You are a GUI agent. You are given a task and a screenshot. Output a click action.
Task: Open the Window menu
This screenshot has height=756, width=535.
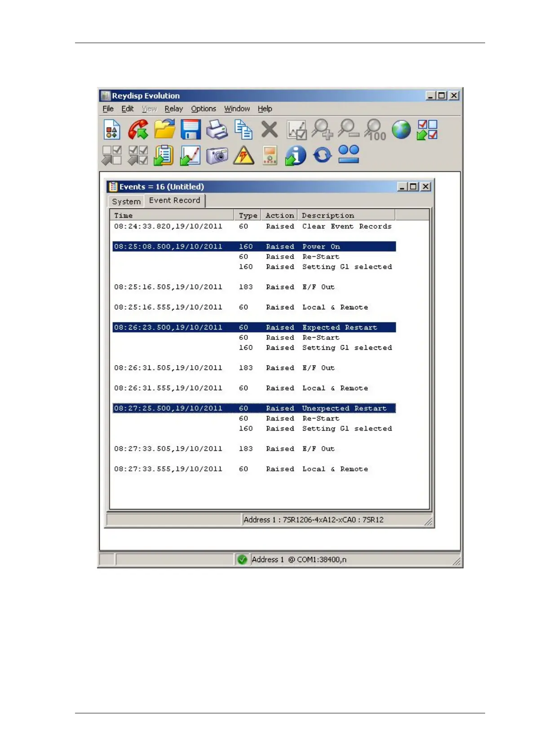coord(237,109)
